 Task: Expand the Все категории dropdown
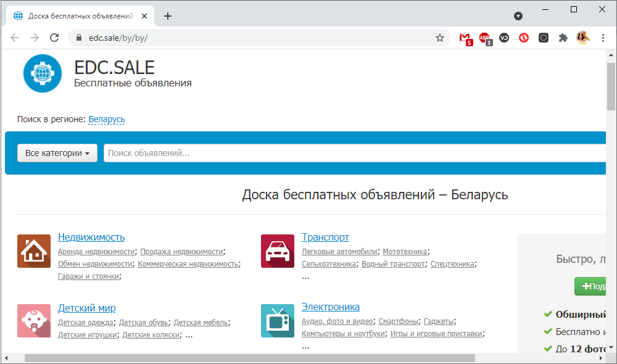click(x=57, y=153)
